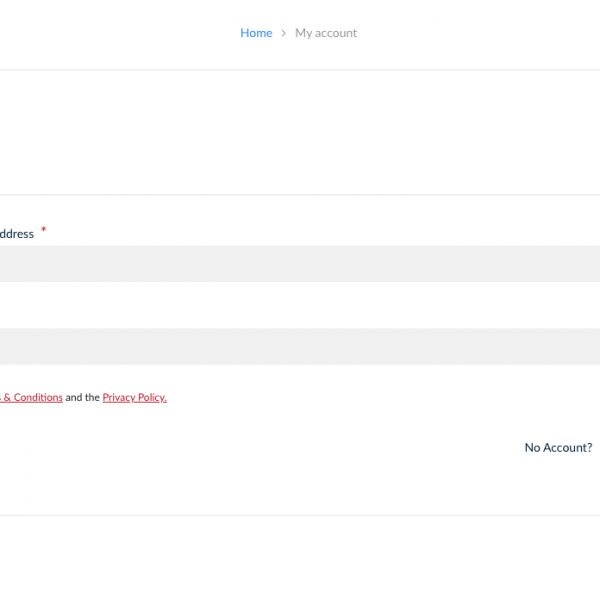600x600 pixels.
Task: Click the No Account? text
Action: (558, 448)
